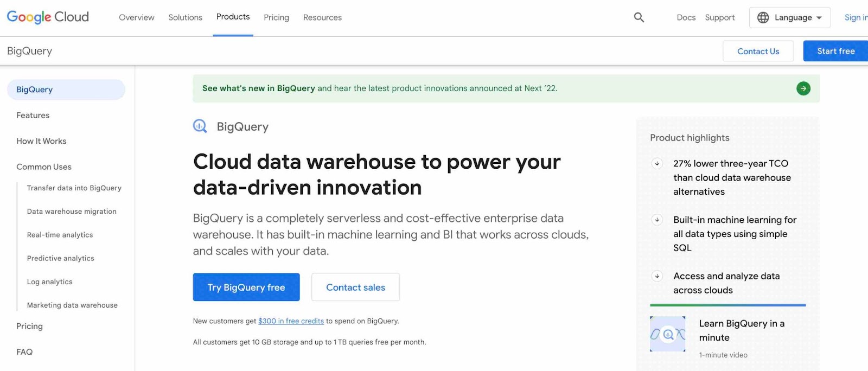Click the globe icon in Language selector

tap(763, 17)
